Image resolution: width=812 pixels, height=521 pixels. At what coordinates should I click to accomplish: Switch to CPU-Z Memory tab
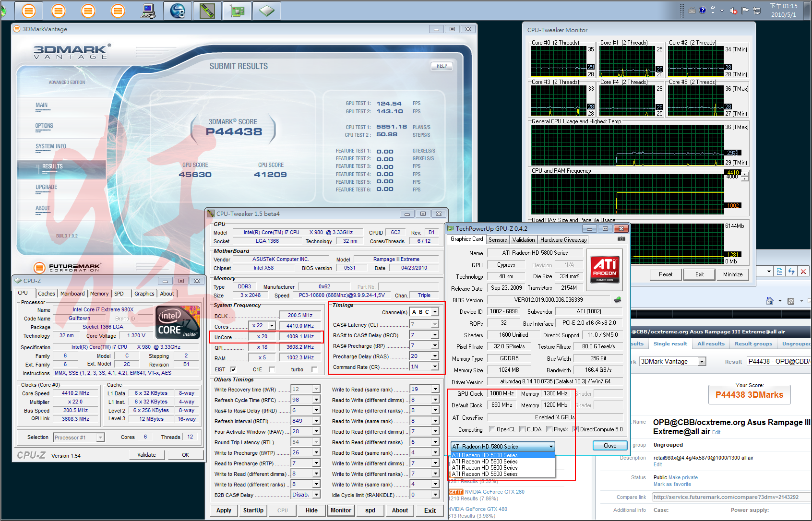[99, 294]
